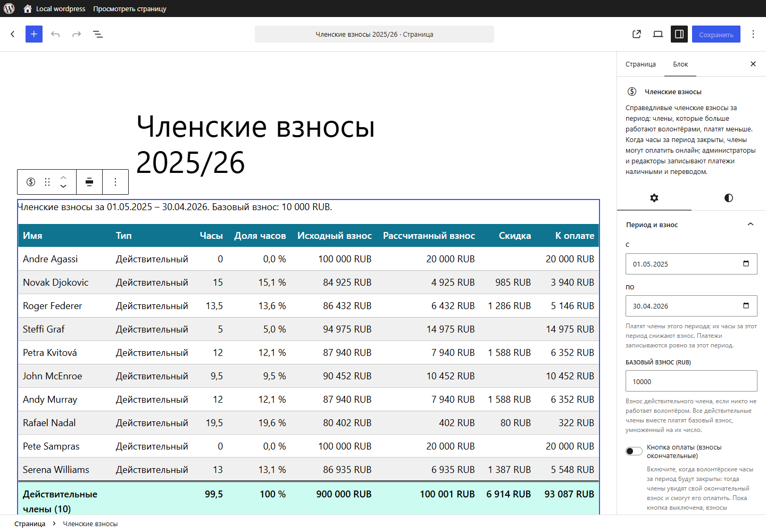Open calendar picker for end date
766x532 pixels.
tap(746, 306)
